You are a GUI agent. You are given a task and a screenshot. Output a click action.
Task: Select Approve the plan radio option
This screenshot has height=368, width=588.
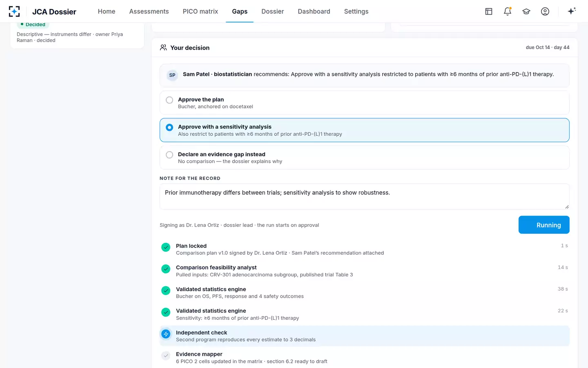169,100
